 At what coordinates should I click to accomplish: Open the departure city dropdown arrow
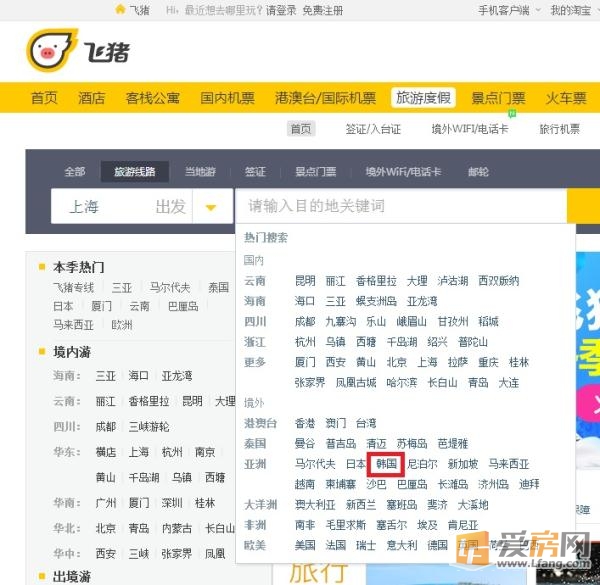click(x=211, y=207)
